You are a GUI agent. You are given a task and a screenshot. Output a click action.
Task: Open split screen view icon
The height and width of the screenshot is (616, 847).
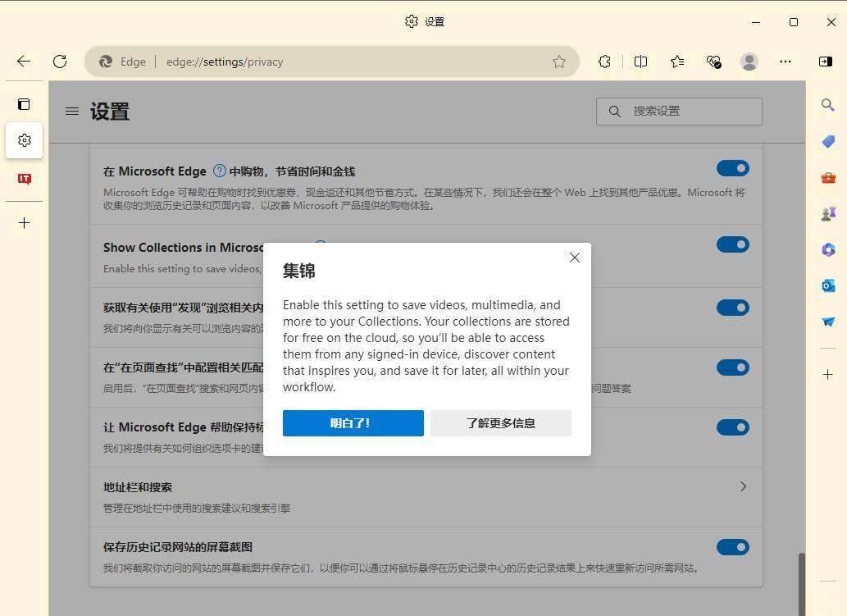pyautogui.click(x=640, y=62)
